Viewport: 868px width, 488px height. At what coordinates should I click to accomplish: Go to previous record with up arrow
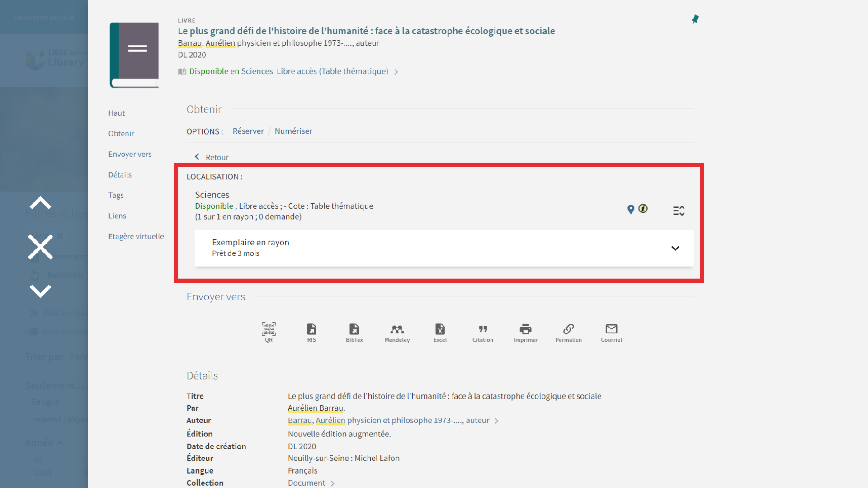pyautogui.click(x=40, y=203)
